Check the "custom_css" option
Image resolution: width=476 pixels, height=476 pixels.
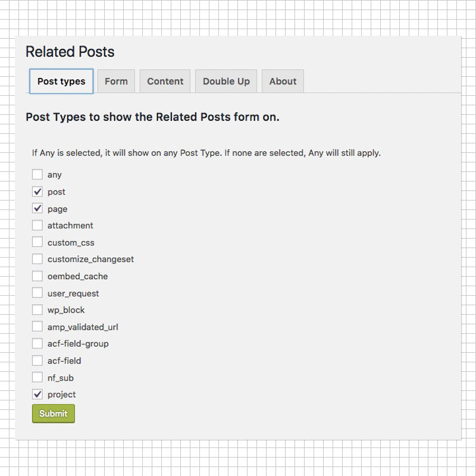coord(37,242)
